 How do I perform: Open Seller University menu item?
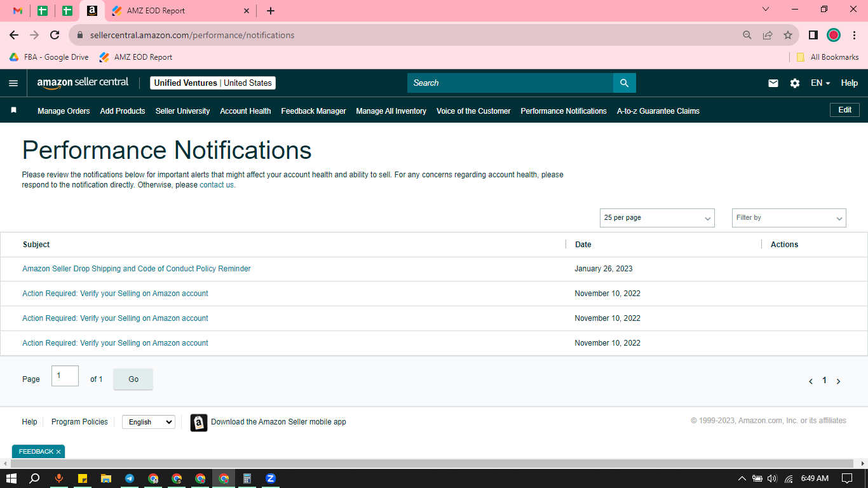point(182,111)
